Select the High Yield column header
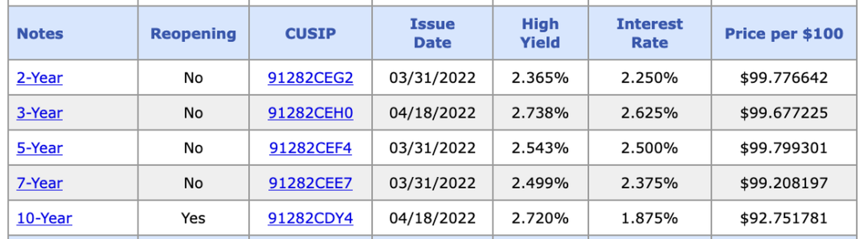 pos(540,33)
